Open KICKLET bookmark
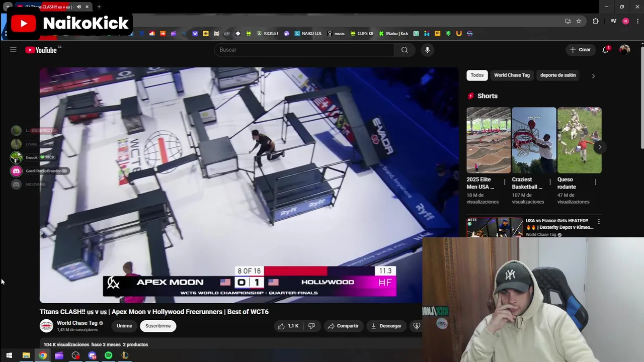Image resolution: width=644 pixels, height=362 pixels. pyautogui.click(x=268, y=34)
